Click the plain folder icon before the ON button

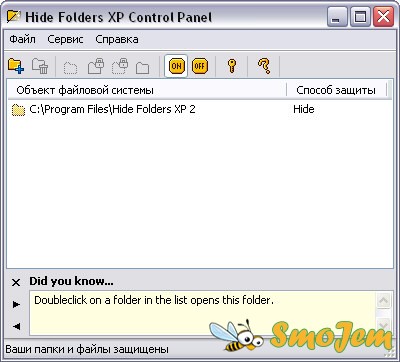coord(142,67)
